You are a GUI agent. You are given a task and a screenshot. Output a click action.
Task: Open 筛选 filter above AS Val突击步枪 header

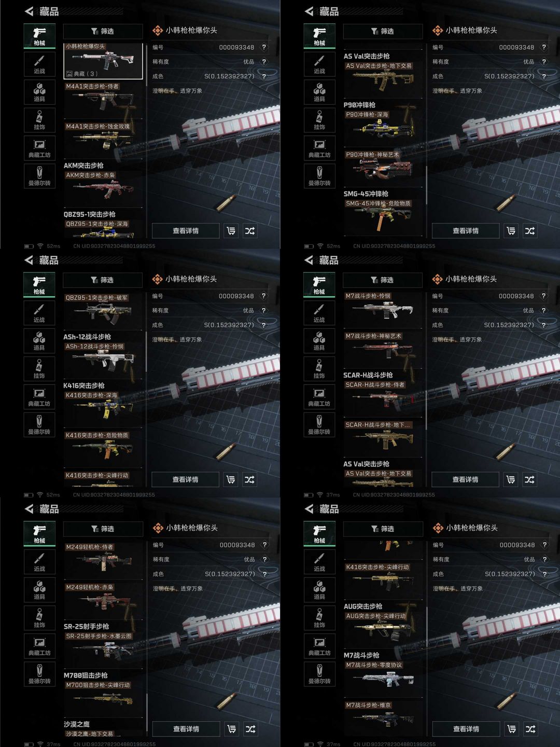[383, 31]
